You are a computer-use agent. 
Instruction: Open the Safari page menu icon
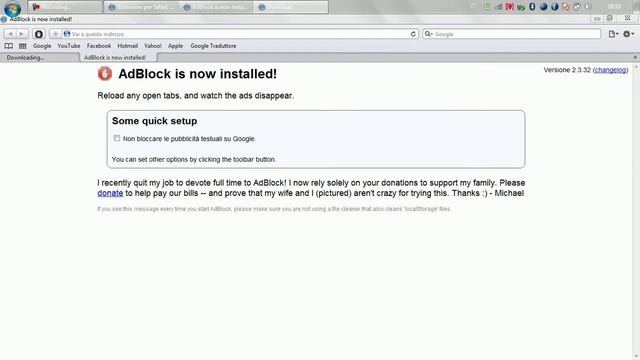(x=613, y=34)
